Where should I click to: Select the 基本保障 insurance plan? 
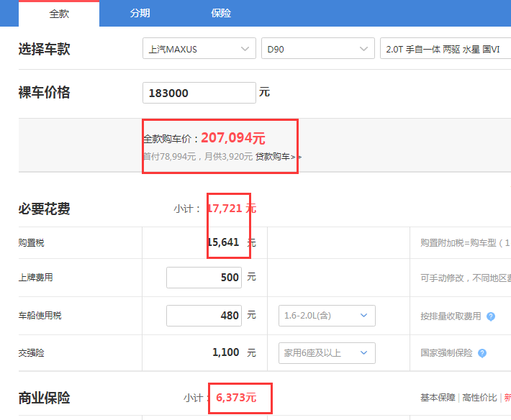coord(438,398)
